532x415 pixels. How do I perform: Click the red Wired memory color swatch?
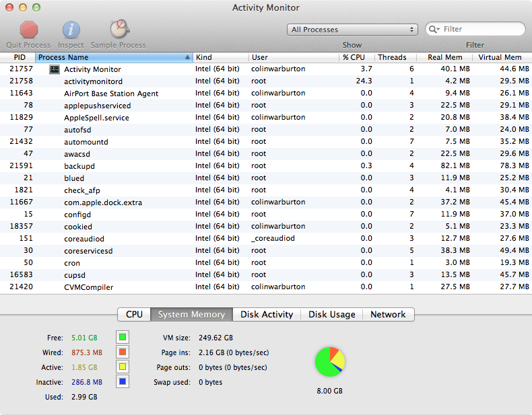coord(123,352)
